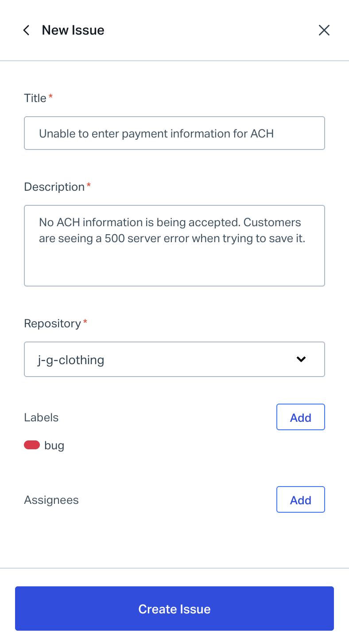Screen dimensions: 349x644
Task: Click the red asterisk beside Title
Action: pos(50,97)
